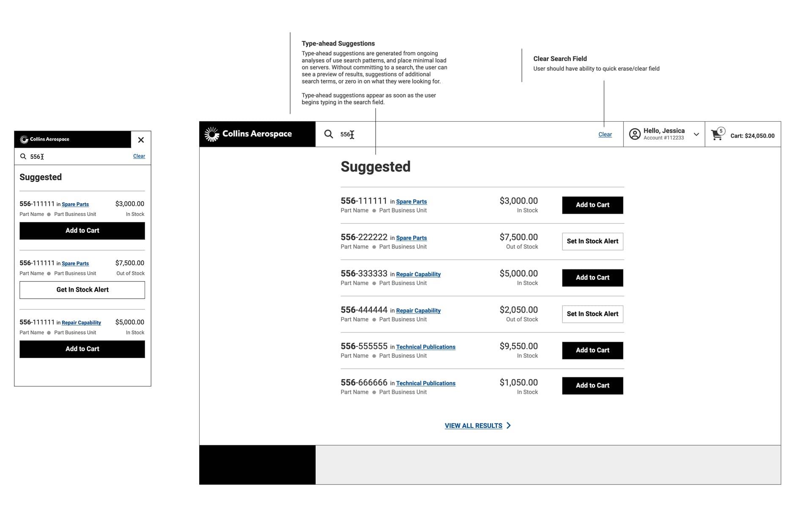Click the Repair Capability link for 556-333333

tap(418, 274)
